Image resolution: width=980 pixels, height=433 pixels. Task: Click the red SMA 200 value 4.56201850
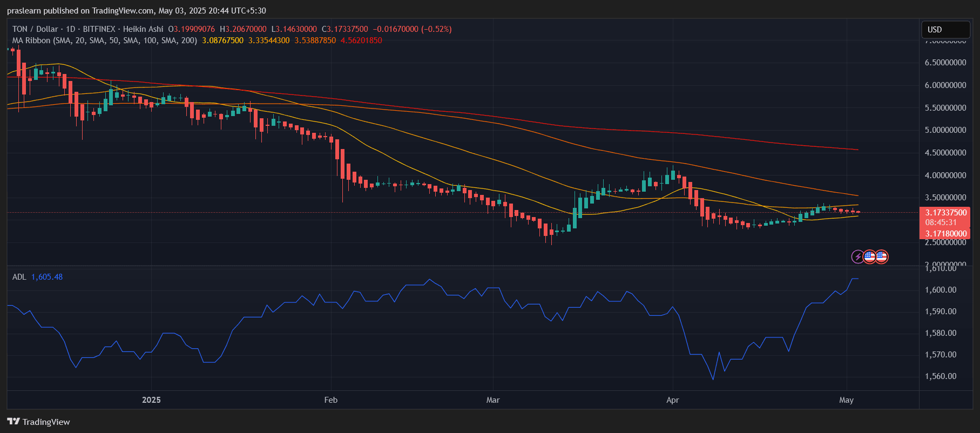pyautogui.click(x=361, y=40)
